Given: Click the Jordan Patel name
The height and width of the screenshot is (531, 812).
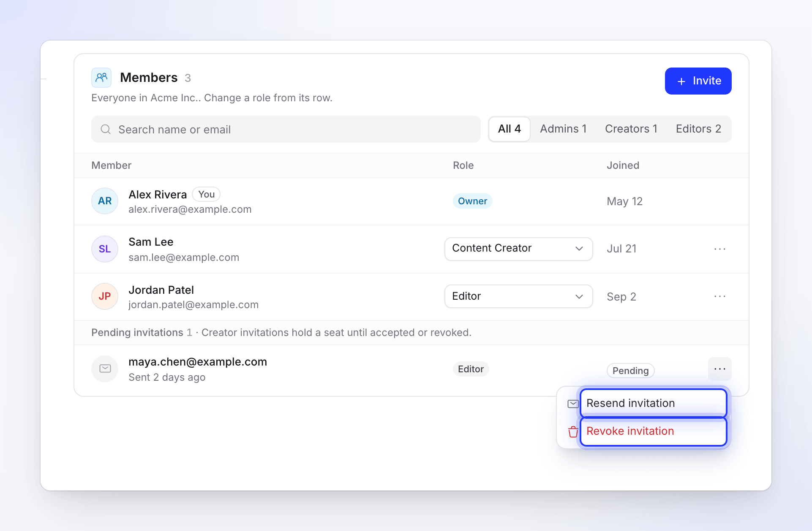Looking at the screenshot, I should (161, 290).
